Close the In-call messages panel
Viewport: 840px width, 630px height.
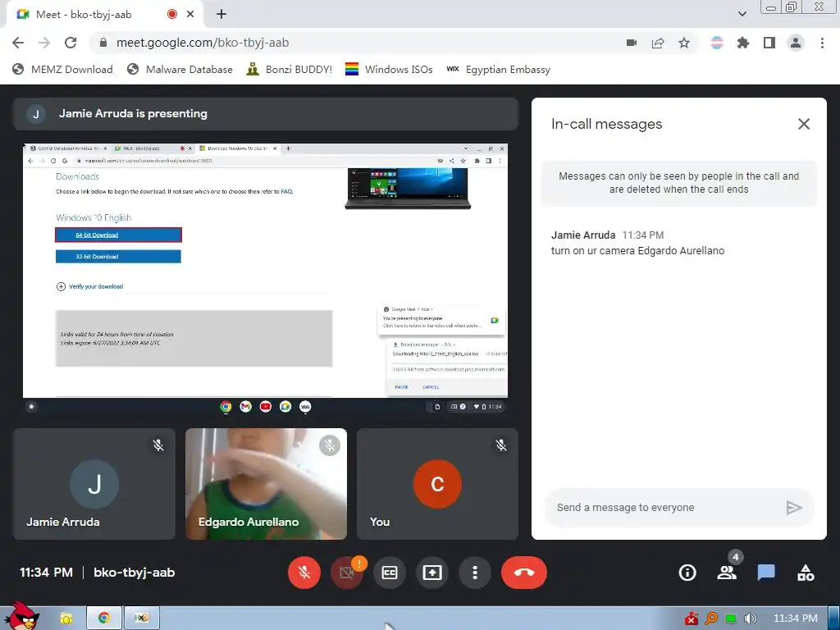804,125
